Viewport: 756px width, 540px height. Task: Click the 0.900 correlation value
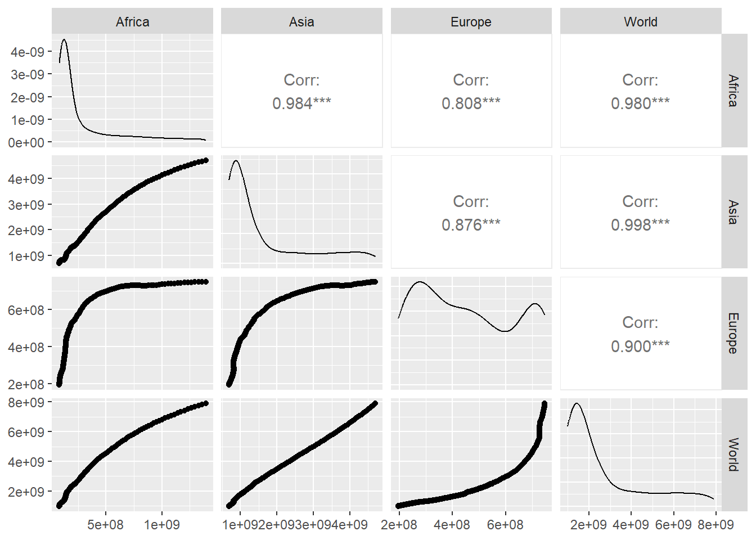(x=640, y=346)
